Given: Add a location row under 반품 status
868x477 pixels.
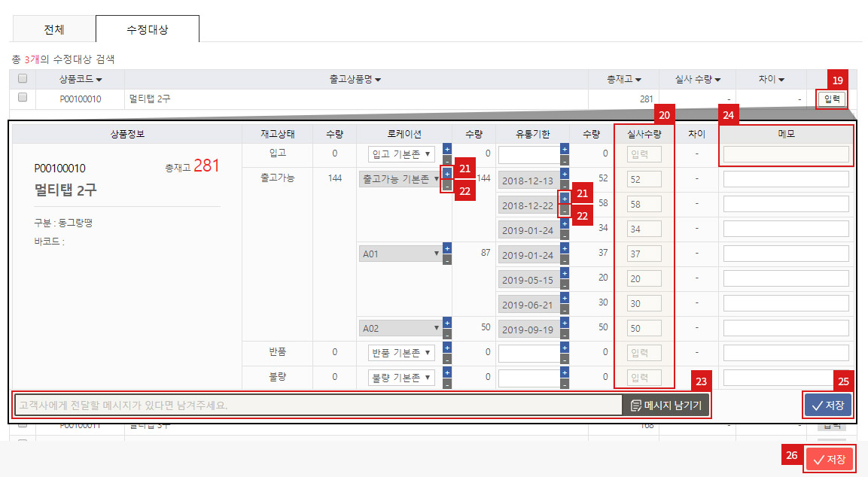Looking at the screenshot, I should [447, 348].
